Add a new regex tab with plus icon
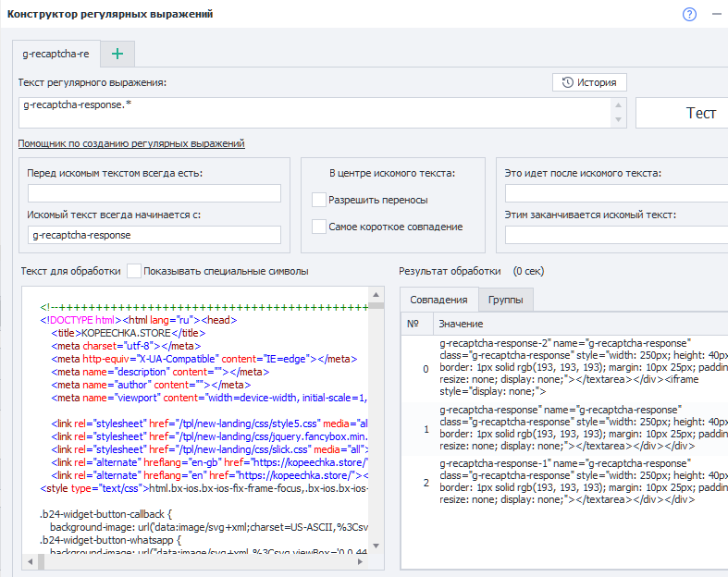Image resolution: width=728 pixels, height=577 pixels. tap(117, 54)
